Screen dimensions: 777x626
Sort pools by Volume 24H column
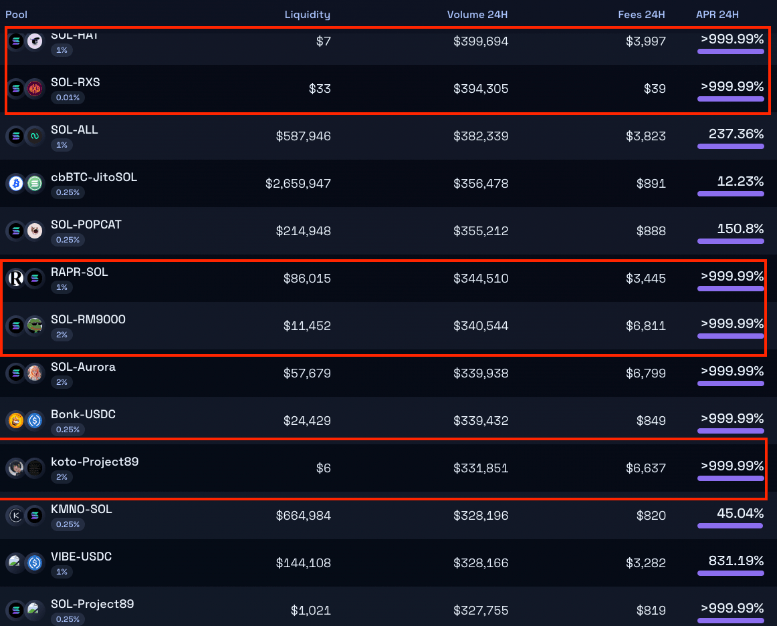[x=477, y=14]
